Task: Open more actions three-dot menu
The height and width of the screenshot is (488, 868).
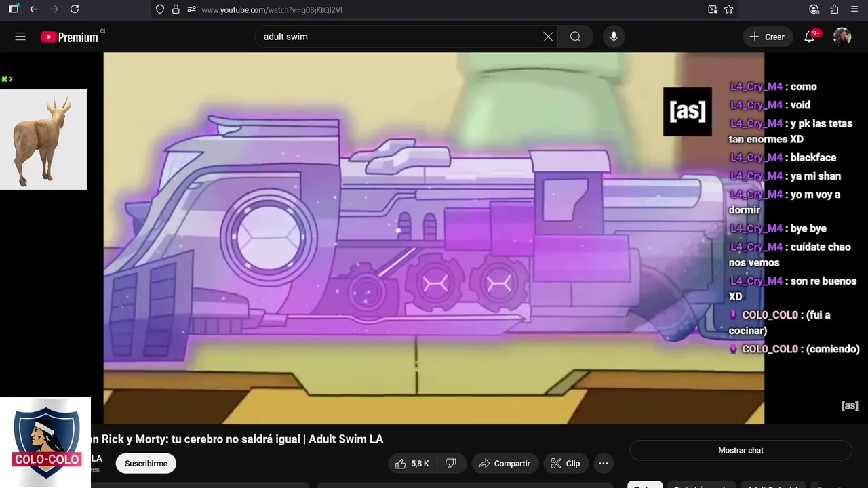Action: coord(603,464)
